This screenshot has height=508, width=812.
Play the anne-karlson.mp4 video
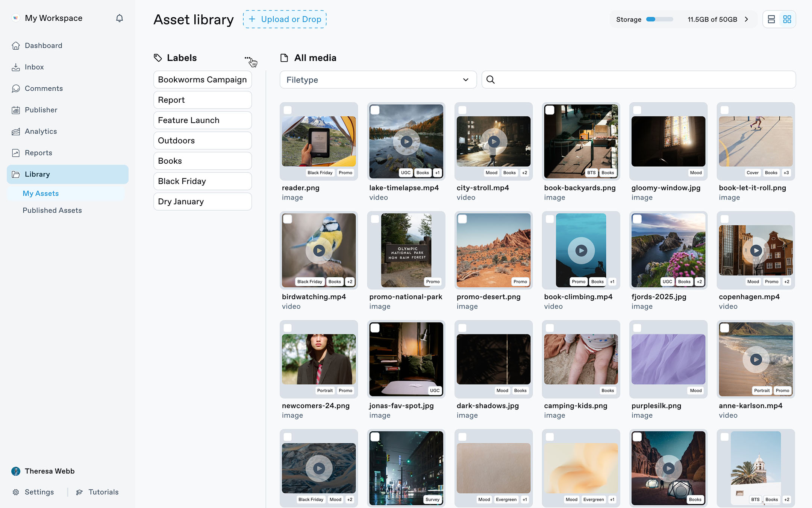click(756, 359)
